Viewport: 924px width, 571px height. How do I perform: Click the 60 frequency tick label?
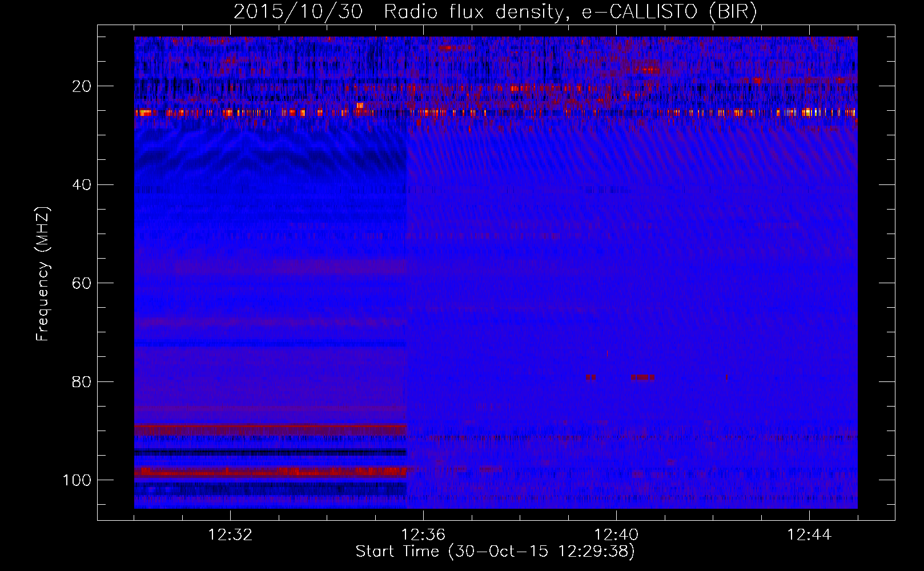point(82,283)
